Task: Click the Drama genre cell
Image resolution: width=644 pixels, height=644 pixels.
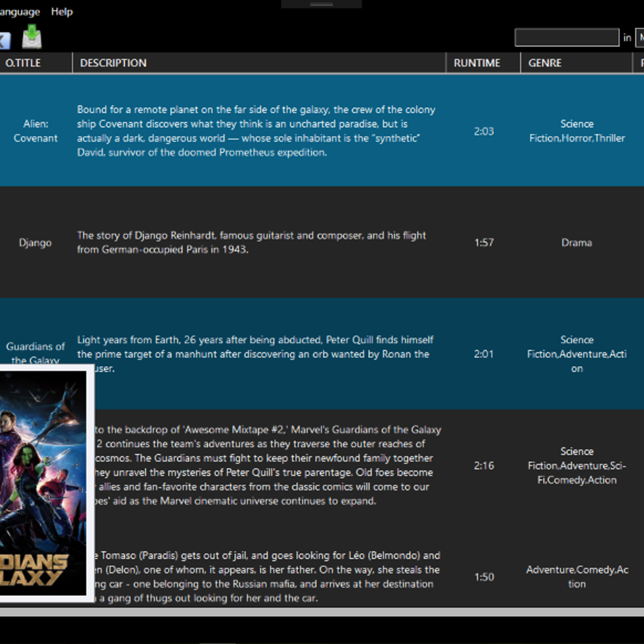Action: pos(577,243)
